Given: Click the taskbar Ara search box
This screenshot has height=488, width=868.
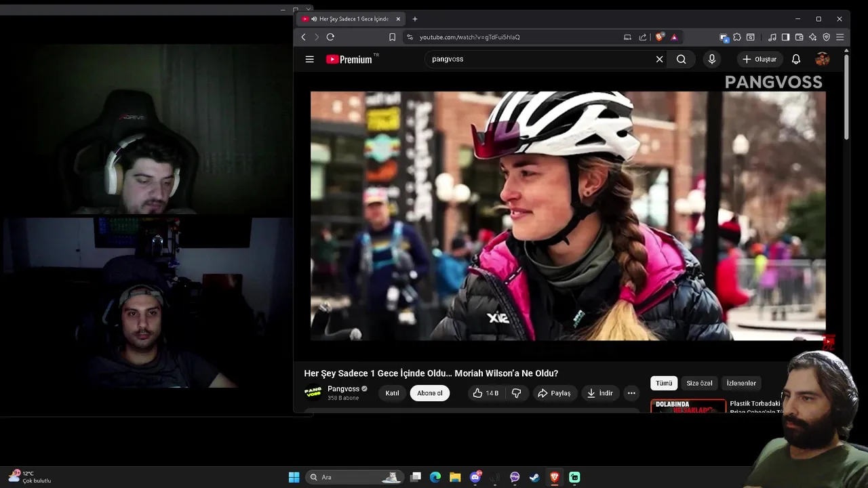Looking at the screenshot, I should 354,477.
